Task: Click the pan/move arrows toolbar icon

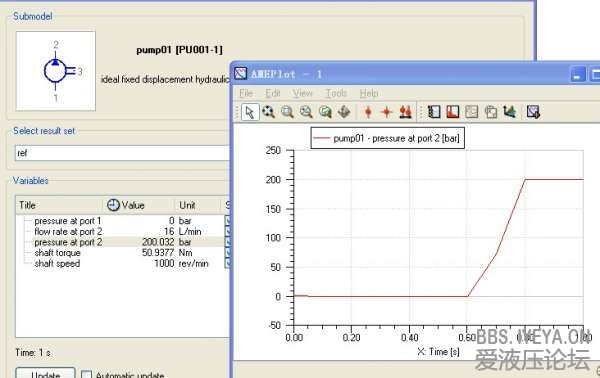Action: [x=344, y=112]
